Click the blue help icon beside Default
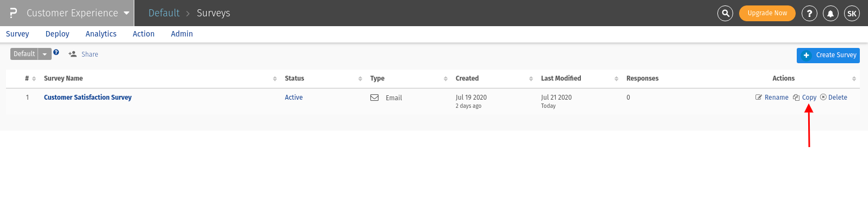Image resolution: width=868 pixels, height=219 pixels. (56, 52)
